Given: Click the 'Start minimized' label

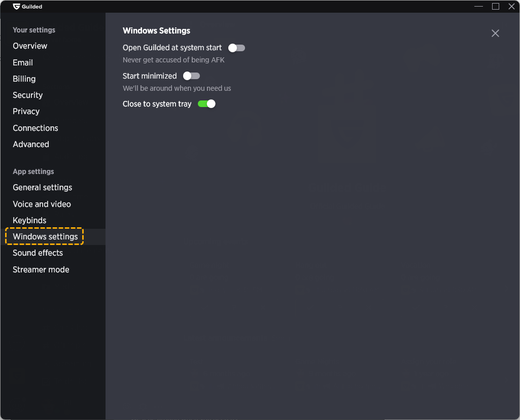Looking at the screenshot, I should [x=150, y=76].
